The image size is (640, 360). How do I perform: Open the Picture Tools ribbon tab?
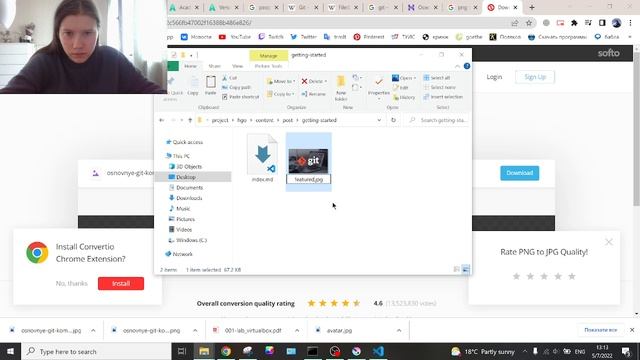[268, 66]
